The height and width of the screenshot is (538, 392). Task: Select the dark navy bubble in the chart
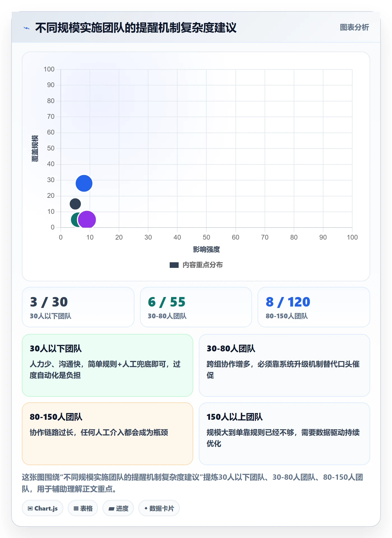coord(75,204)
